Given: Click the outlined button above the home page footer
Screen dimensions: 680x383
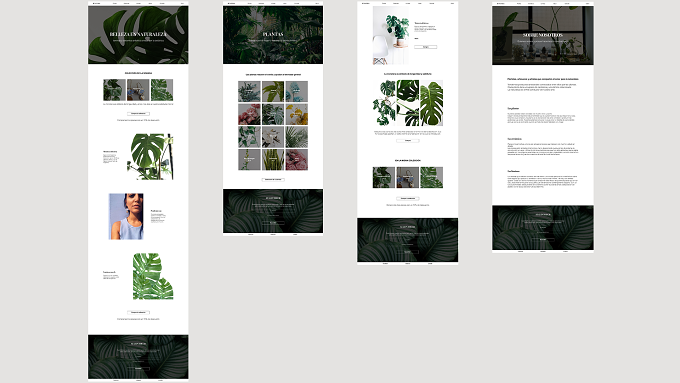Looking at the screenshot, I should point(138,312).
